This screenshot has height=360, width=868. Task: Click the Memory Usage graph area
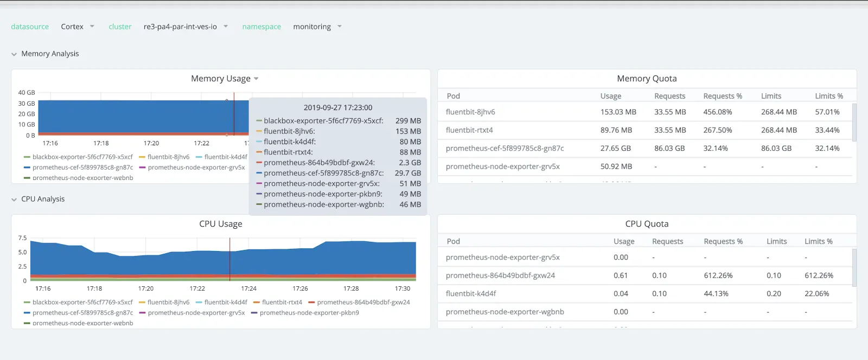click(x=143, y=114)
